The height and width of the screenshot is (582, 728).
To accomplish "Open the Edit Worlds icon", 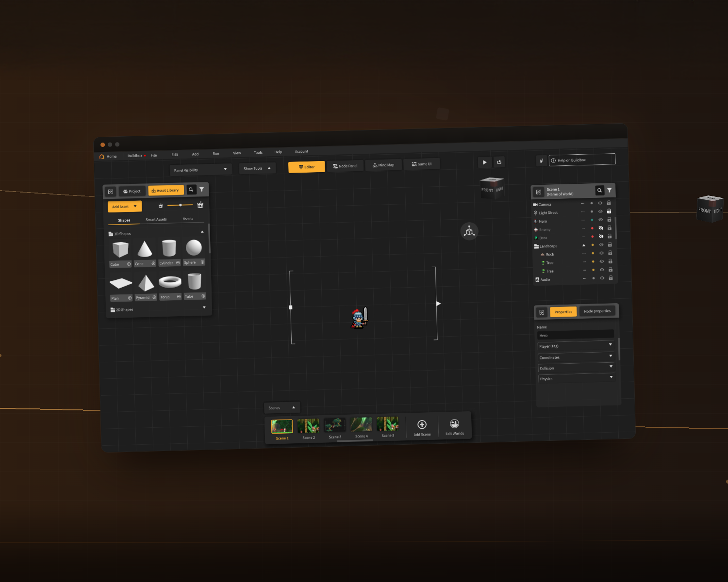I will coord(454,423).
